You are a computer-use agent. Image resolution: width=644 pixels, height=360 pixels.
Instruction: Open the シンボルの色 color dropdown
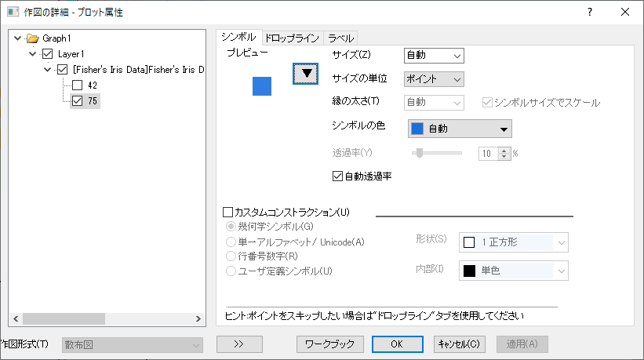pyautogui.click(x=460, y=129)
